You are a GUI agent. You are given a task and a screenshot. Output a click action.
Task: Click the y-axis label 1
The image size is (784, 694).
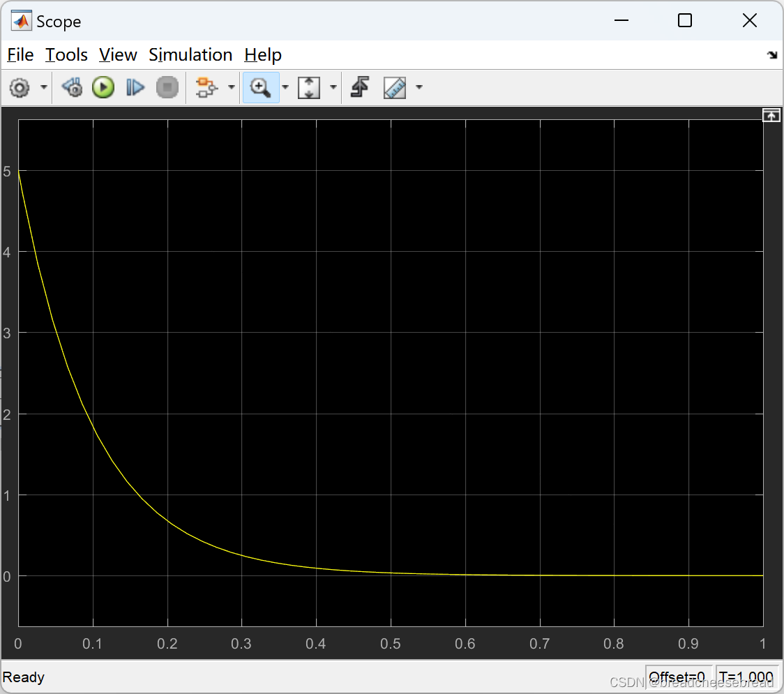[7, 495]
